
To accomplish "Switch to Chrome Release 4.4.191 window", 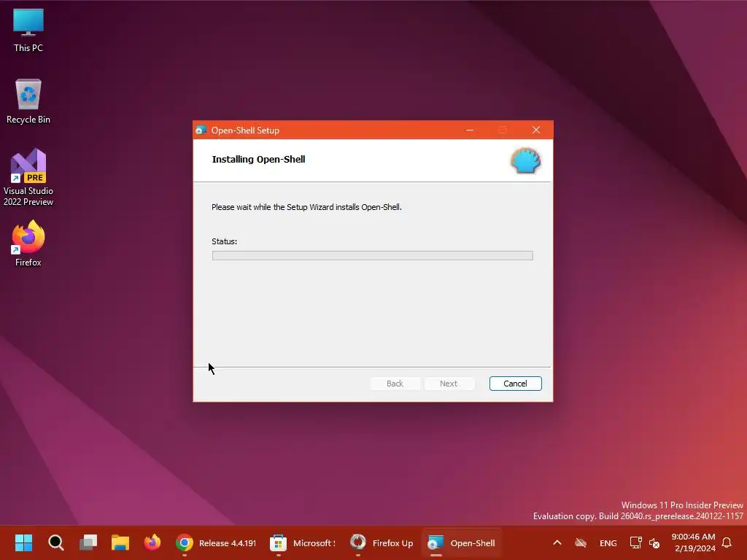I will [x=216, y=542].
